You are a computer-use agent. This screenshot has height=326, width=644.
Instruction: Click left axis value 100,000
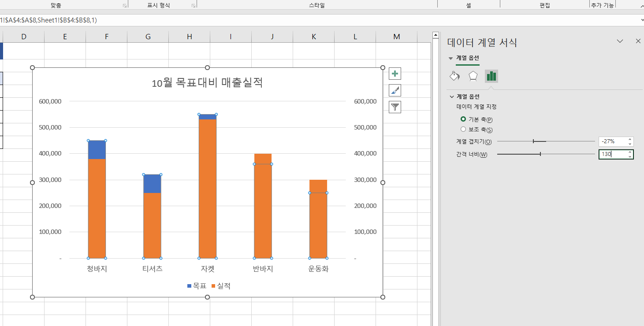click(50, 232)
